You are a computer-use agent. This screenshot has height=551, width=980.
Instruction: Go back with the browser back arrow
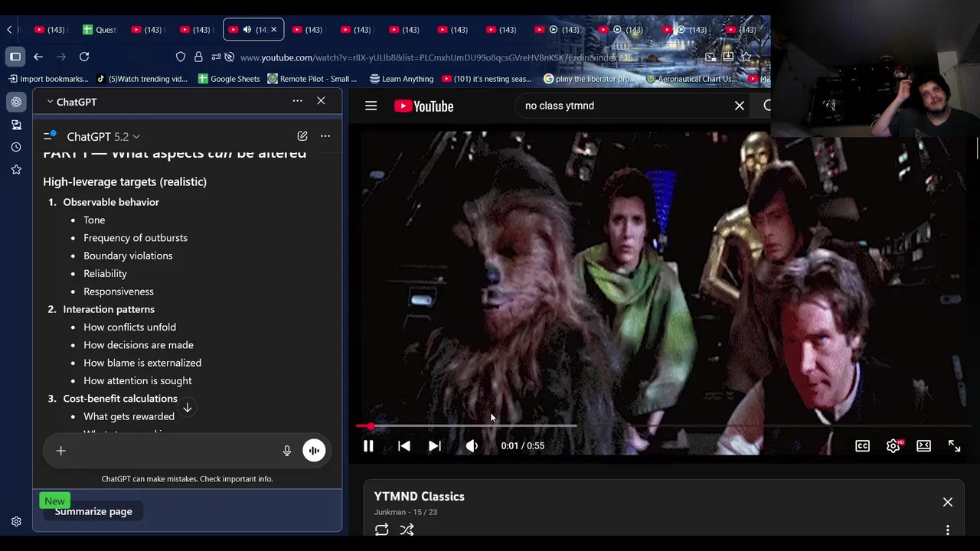tap(38, 57)
